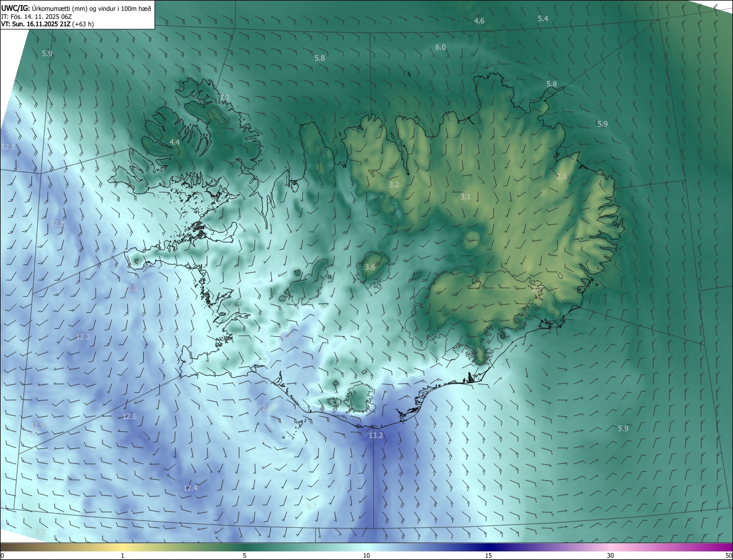The height and width of the screenshot is (560, 733).
Task: Pick the 6.0 value label north of Iceland
Action: click(440, 48)
